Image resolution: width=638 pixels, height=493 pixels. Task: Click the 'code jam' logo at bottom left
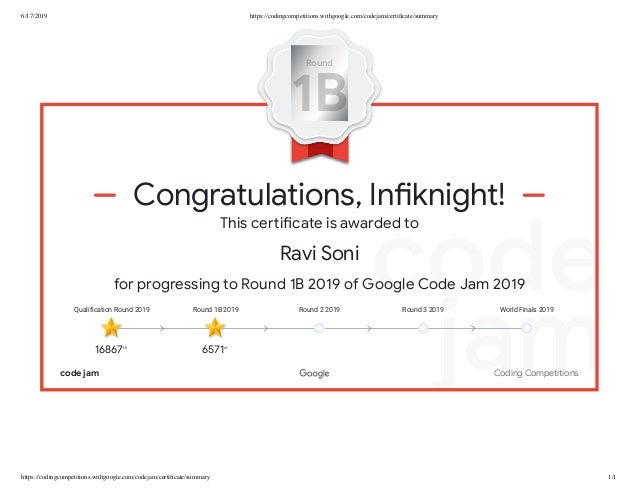[x=79, y=373]
